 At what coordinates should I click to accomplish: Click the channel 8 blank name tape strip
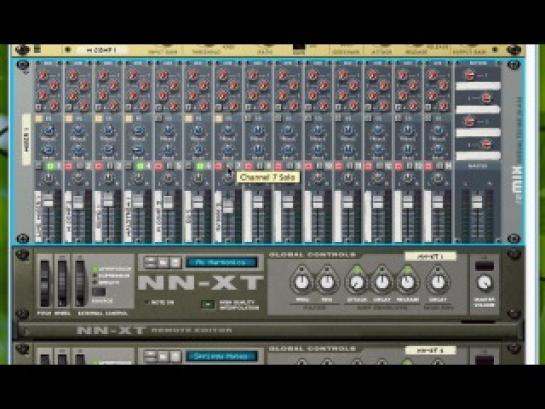click(248, 216)
